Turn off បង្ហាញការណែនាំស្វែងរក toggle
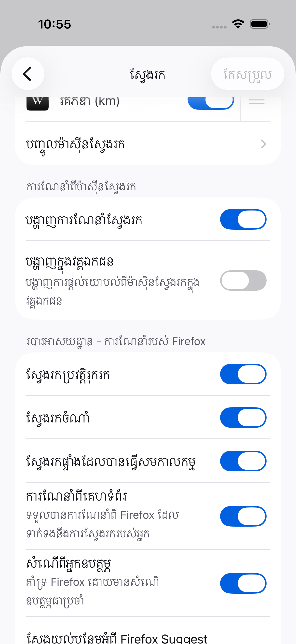This screenshot has height=644, width=296. (x=243, y=219)
